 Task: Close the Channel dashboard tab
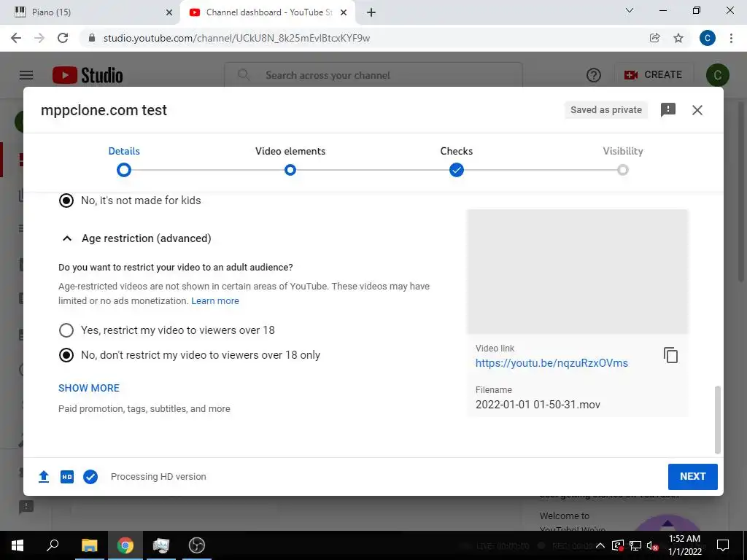tap(344, 13)
